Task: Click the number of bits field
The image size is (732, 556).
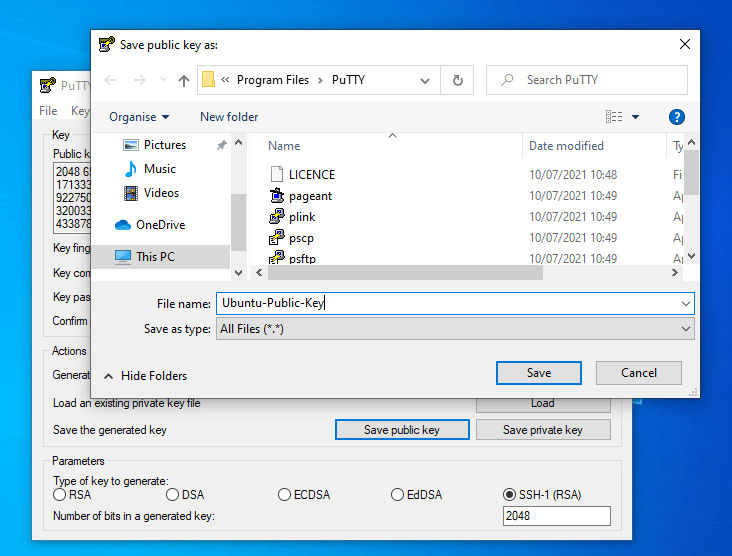Action: tap(556, 516)
